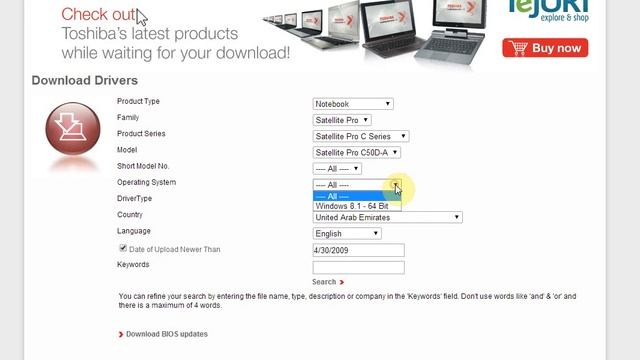Viewport: 640px width, 360px height.
Task: Click the Keywords input field
Action: click(x=358, y=267)
